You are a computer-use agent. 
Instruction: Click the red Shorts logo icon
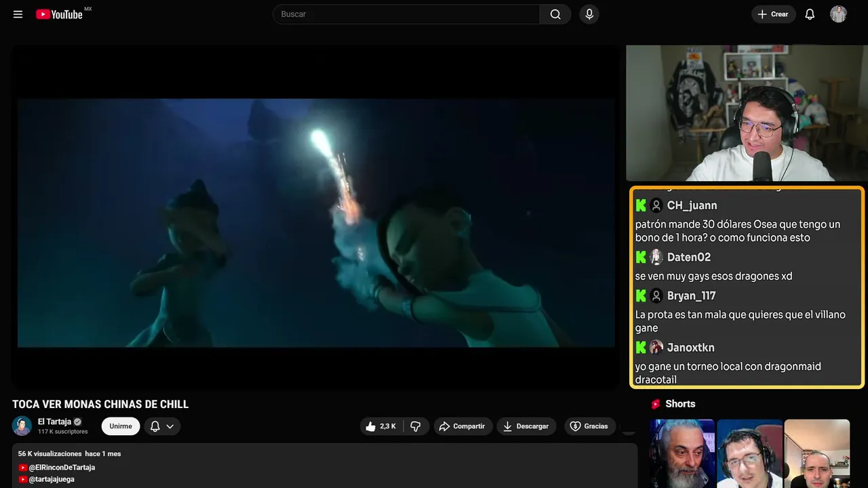(656, 404)
